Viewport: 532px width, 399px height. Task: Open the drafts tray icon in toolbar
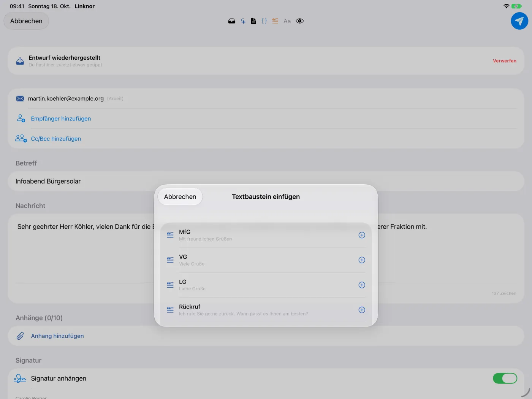pyautogui.click(x=232, y=21)
